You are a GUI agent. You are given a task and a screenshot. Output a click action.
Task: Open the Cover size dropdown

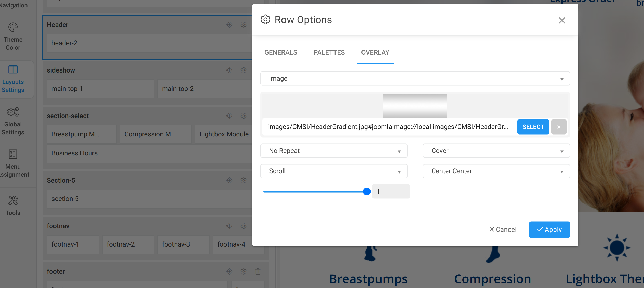(496, 151)
